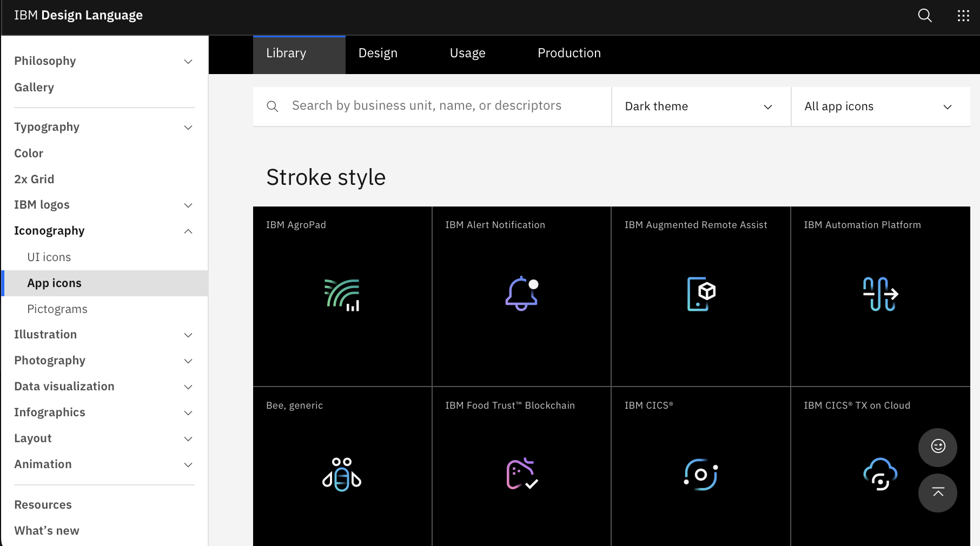The height and width of the screenshot is (546, 980).
Task: Open the app switcher grid icon
Action: [964, 16]
